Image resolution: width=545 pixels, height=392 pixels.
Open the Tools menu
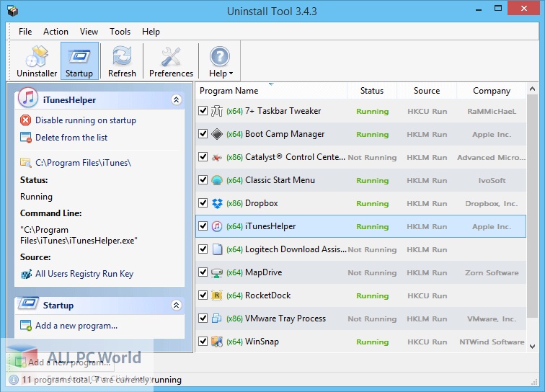[120, 32]
